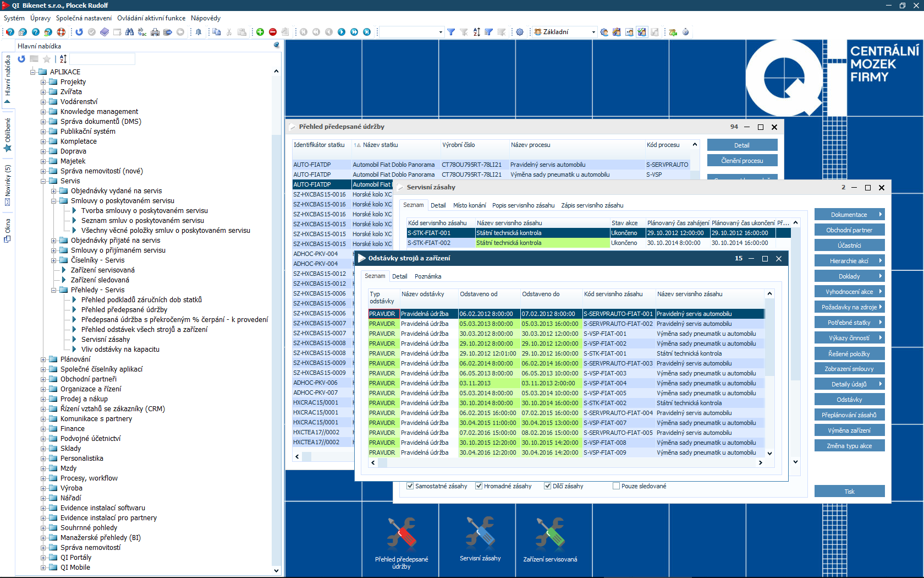Switch to Místo konání tab
Image resolution: width=924 pixels, height=578 pixels.
(469, 205)
